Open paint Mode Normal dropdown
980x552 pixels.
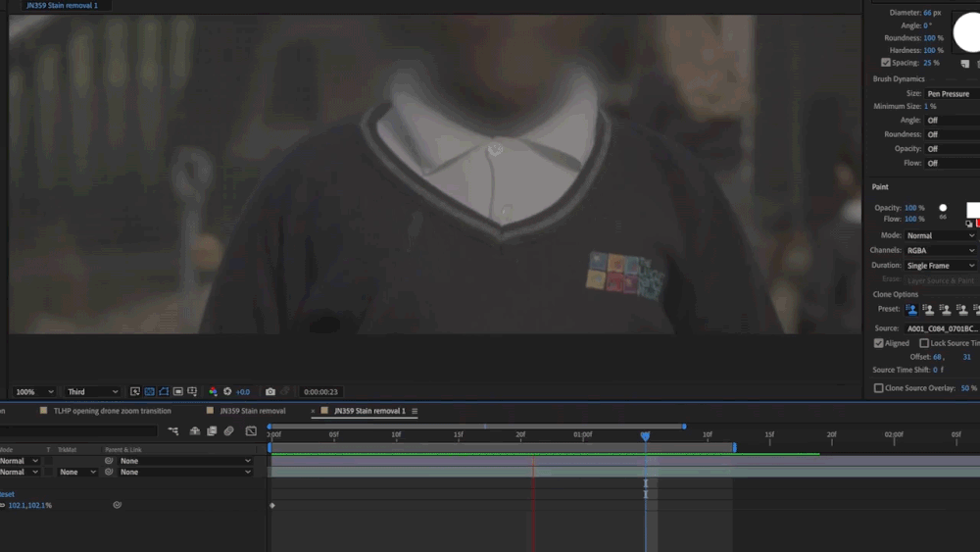940,235
